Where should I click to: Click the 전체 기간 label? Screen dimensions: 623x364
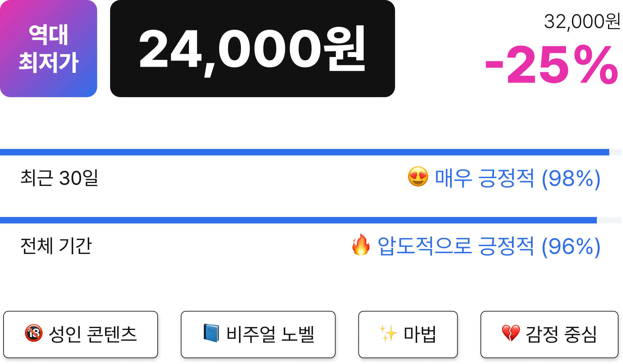point(56,246)
